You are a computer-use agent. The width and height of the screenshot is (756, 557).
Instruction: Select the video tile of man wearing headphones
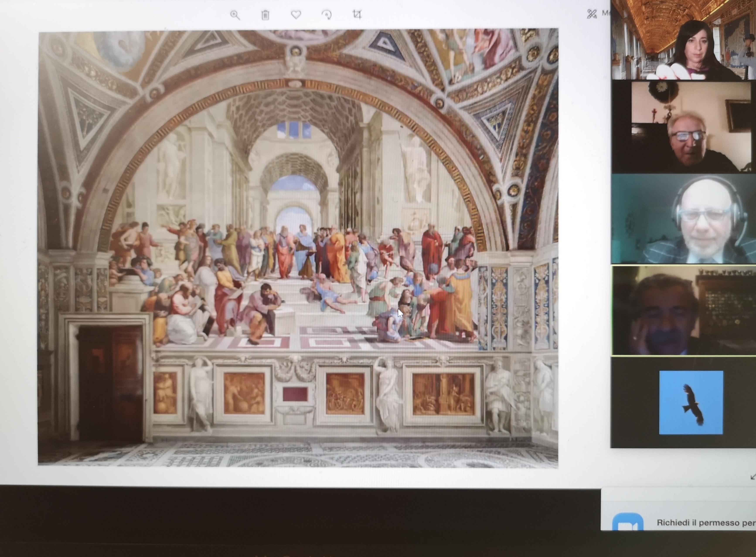pos(683,219)
